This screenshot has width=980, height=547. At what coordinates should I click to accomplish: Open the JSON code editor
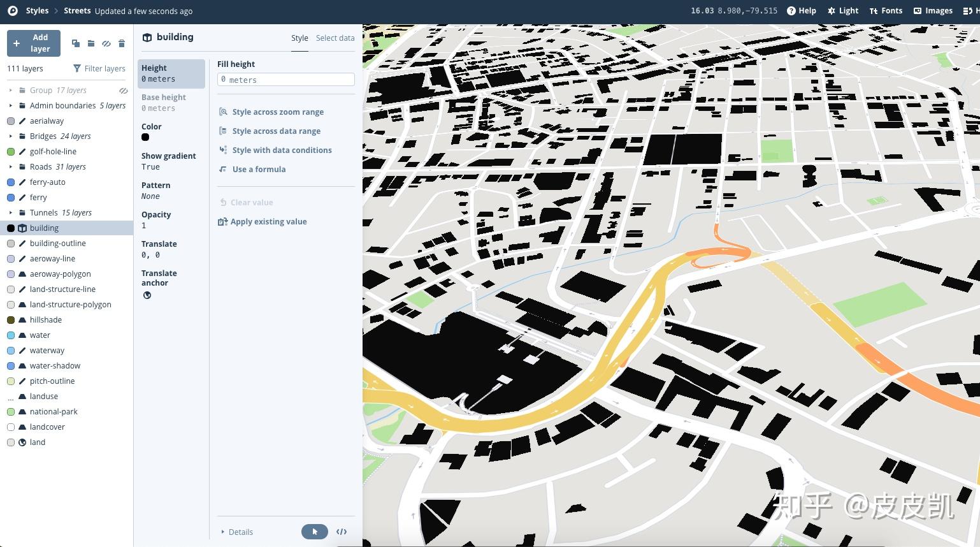click(342, 532)
